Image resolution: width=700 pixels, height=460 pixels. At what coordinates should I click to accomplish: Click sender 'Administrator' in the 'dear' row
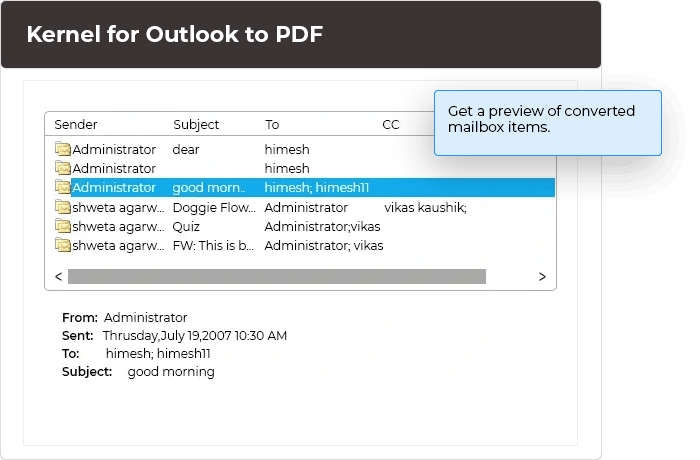click(x=114, y=149)
